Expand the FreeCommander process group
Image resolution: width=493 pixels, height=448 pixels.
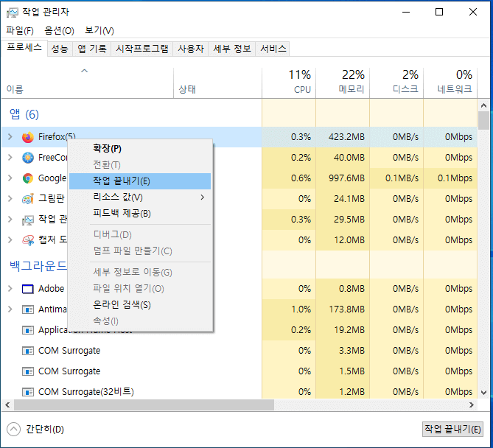pos(10,157)
